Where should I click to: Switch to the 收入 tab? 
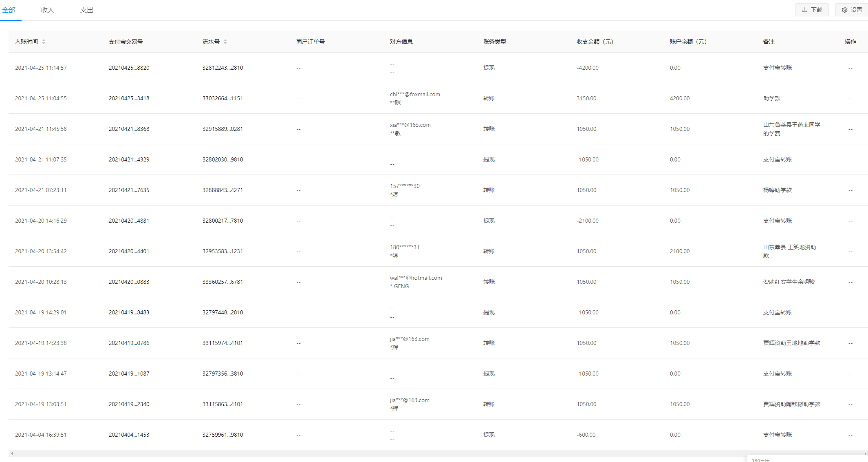[x=47, y=10]
